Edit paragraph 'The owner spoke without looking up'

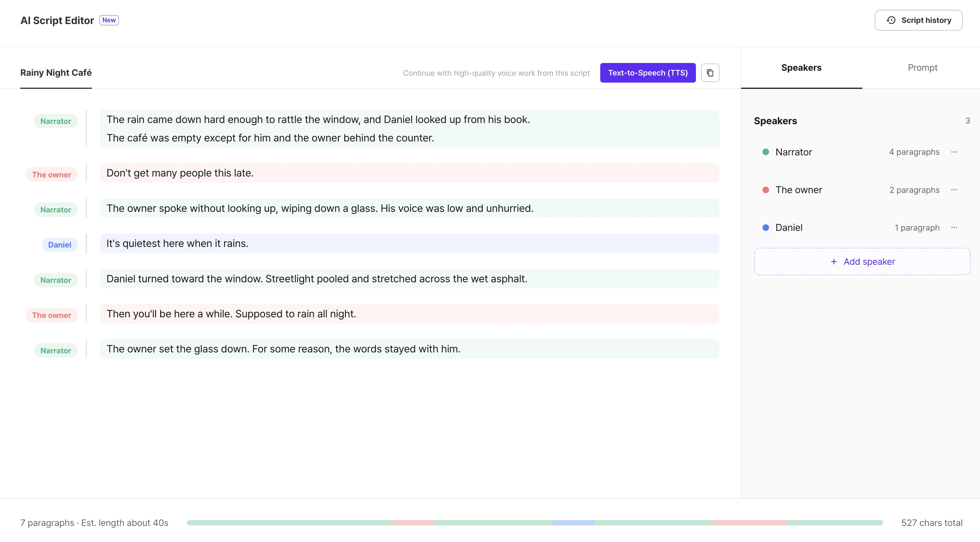[x=409, y=208]
